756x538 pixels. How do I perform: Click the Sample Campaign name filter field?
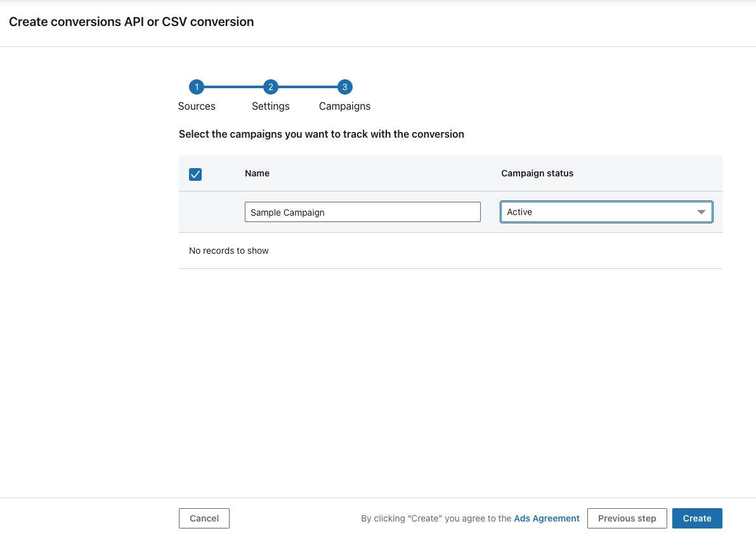click(363, 213)
